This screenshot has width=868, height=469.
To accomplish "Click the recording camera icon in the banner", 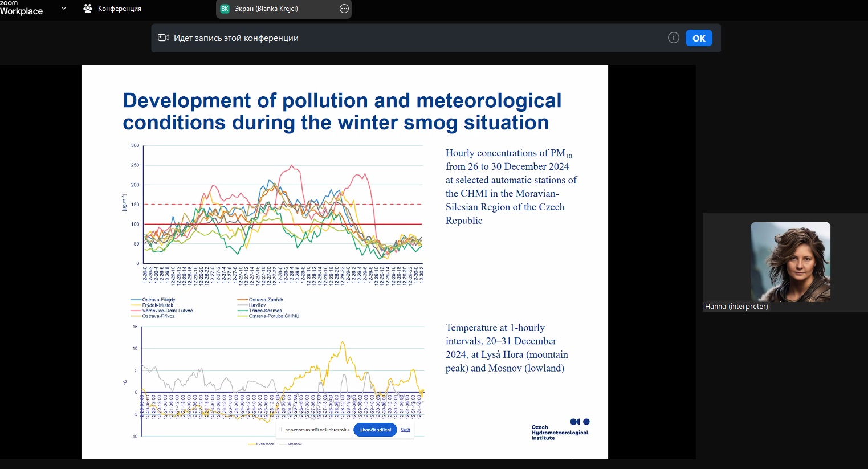I will coord(164,38).
